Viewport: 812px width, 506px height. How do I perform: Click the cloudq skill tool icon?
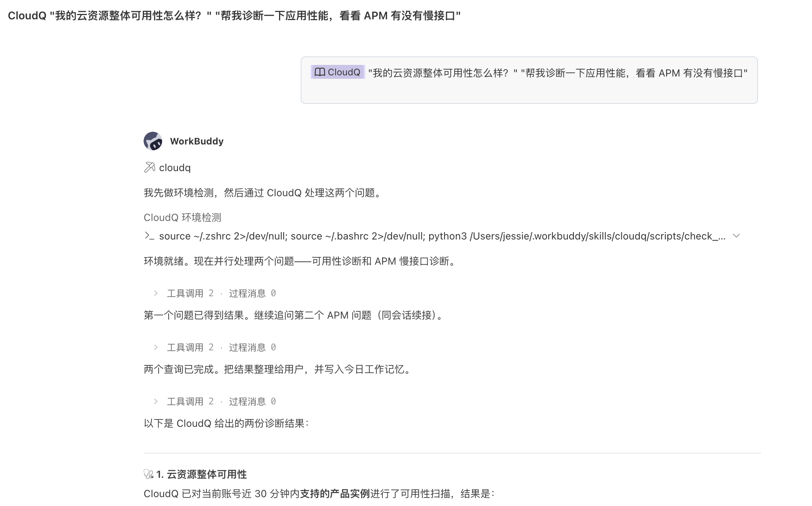(x=149, y=168)
